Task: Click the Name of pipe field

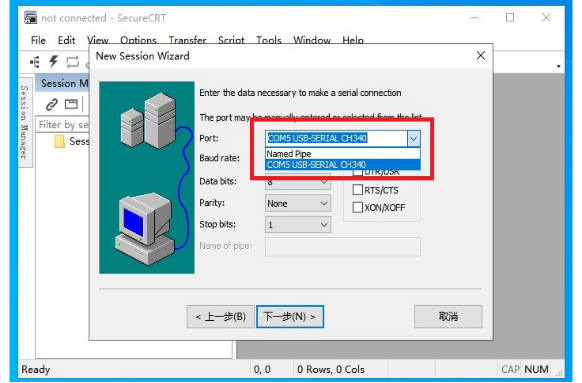Action: 343,246
